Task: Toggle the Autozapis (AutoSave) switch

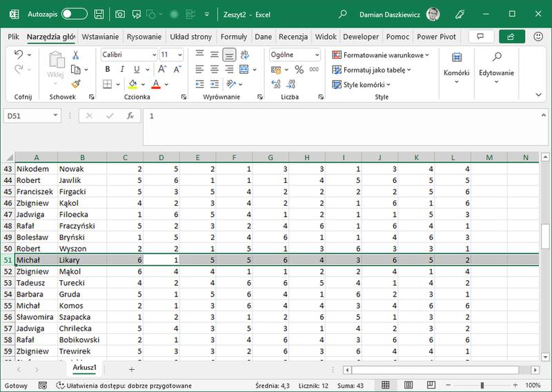Action: 74,14
